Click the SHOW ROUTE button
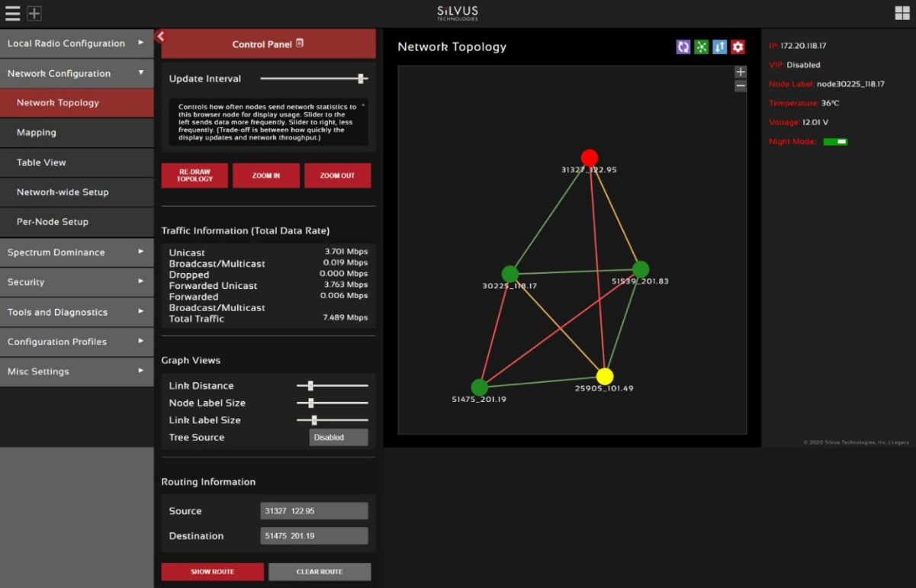This screenshot has height=588, width=916. click(x=212, y=571)
